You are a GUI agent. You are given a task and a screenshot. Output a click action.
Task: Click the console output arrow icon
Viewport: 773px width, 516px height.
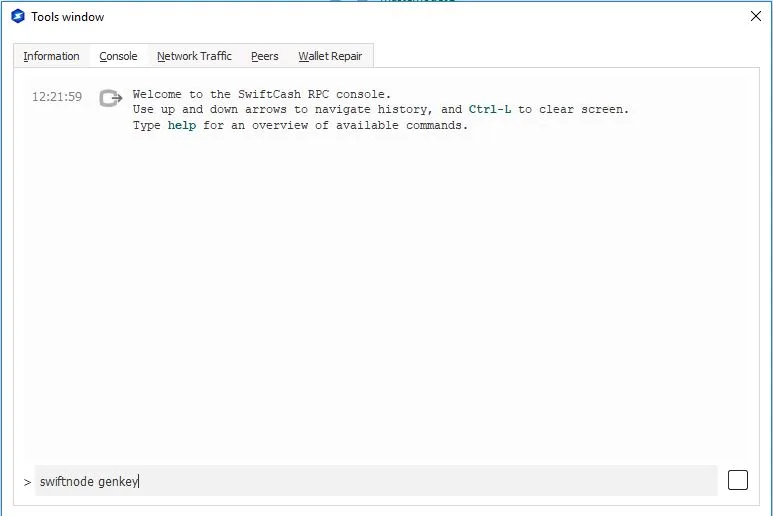pos(110,98)
